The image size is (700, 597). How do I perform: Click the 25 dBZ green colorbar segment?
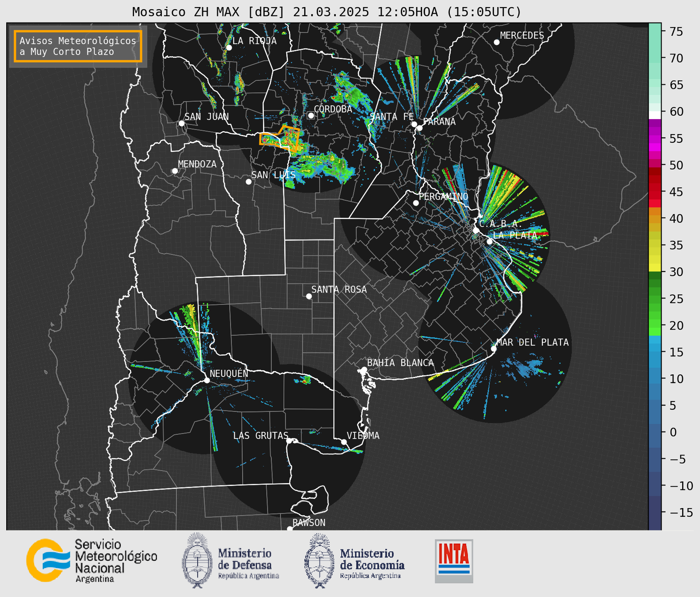pyautogui.click(x=655, y=298)
